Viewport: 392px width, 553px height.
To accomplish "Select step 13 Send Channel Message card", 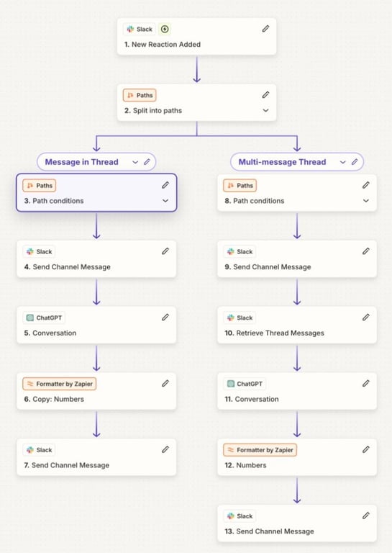I will coord(297,523).
